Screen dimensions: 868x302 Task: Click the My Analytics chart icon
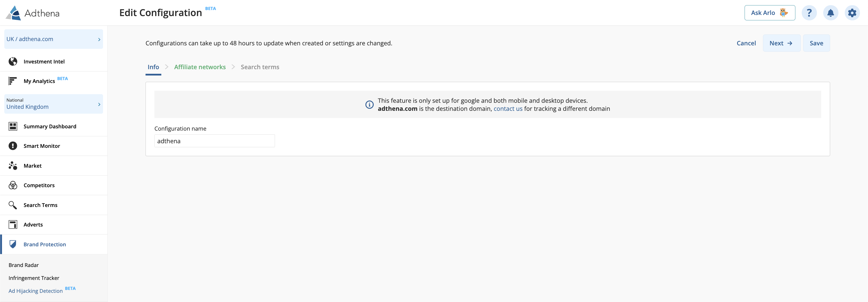point(13,81)
